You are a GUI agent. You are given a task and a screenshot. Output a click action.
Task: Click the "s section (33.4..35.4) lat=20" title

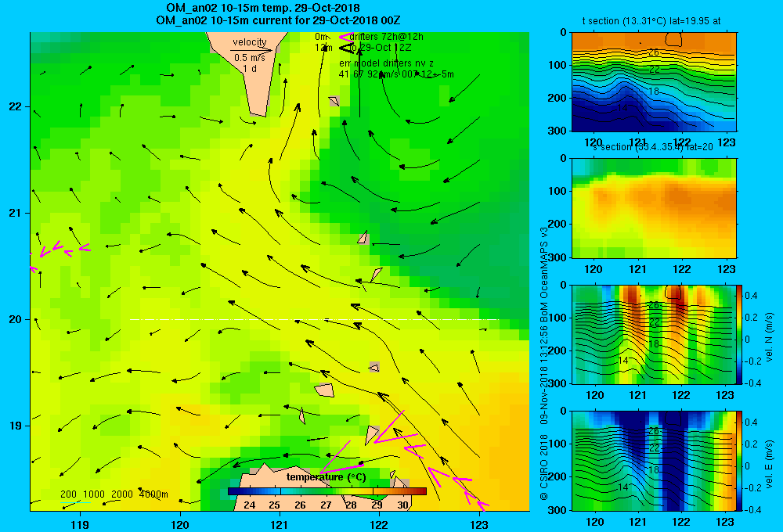tap(653, 147)
